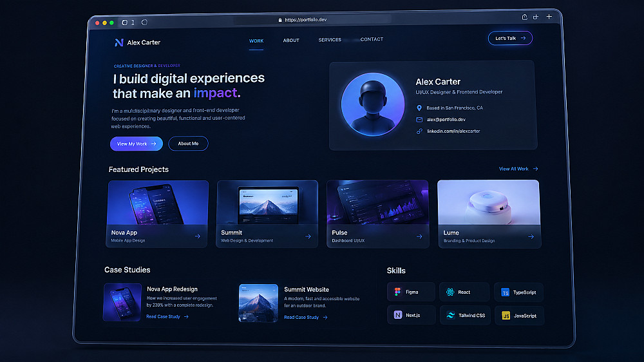Follow the View All Work link
The width and height of the screenshot is (644, 362).
pyautogui.click(x=518, y=169)
